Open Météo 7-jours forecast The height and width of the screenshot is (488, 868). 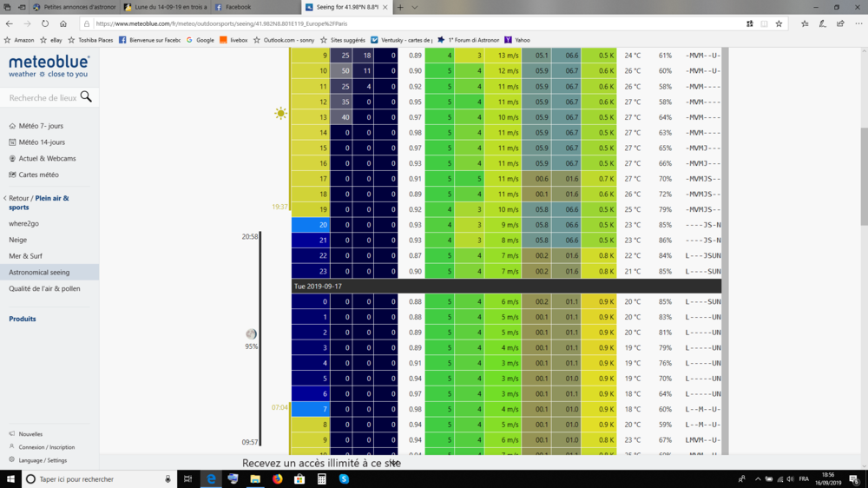pyautogui.click(x=41, y=126)
